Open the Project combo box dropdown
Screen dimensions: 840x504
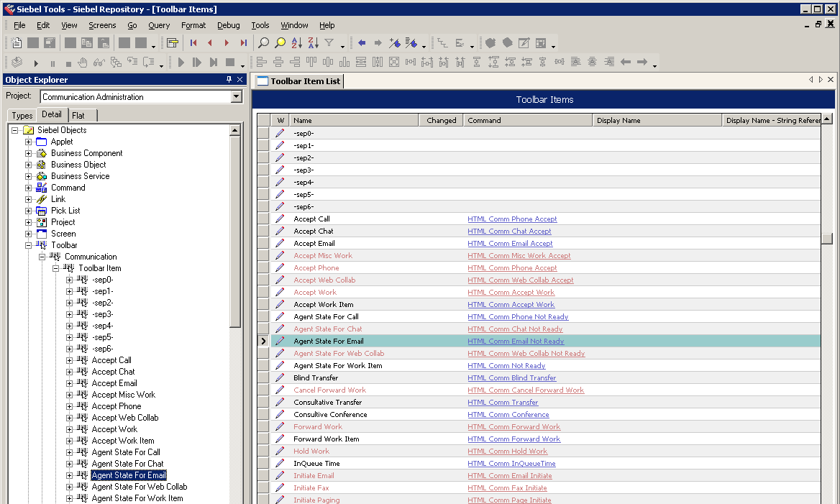(x=237, y=96)
